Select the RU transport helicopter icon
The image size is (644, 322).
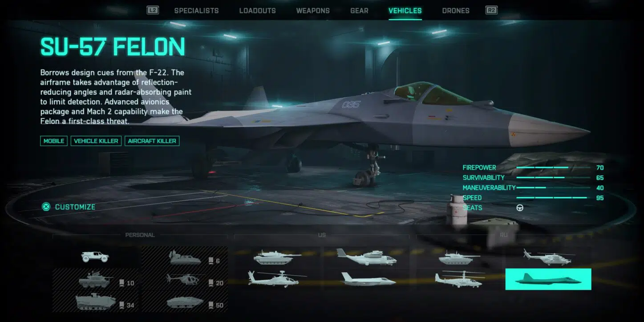tap(548, 257)
